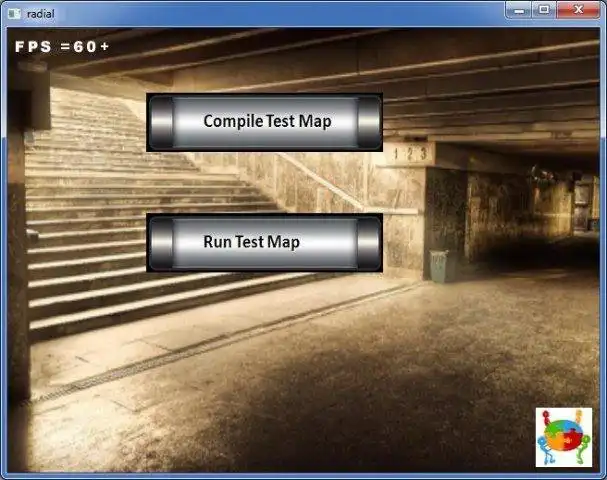Image resolution: width=607 pixels, height=480 pixels.
Task: Maximize the radial window
Action: point(544,10)
